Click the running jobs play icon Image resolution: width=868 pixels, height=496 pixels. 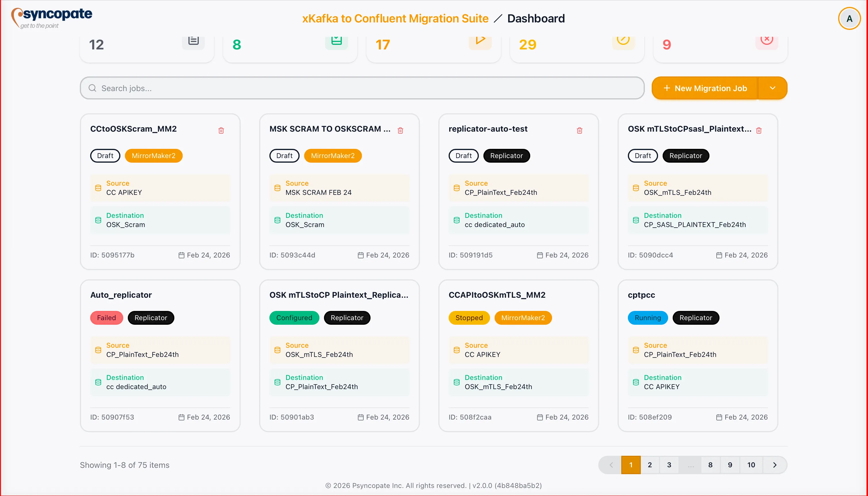tap(480, 41)
